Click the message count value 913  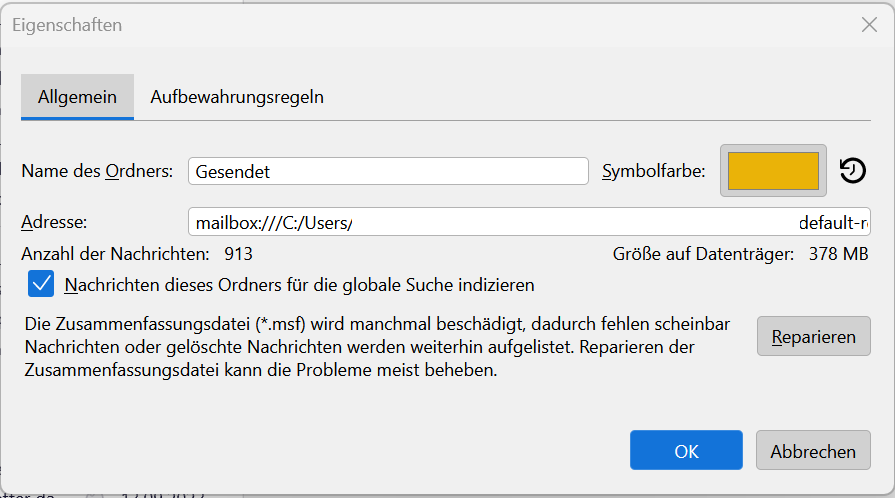238,254
